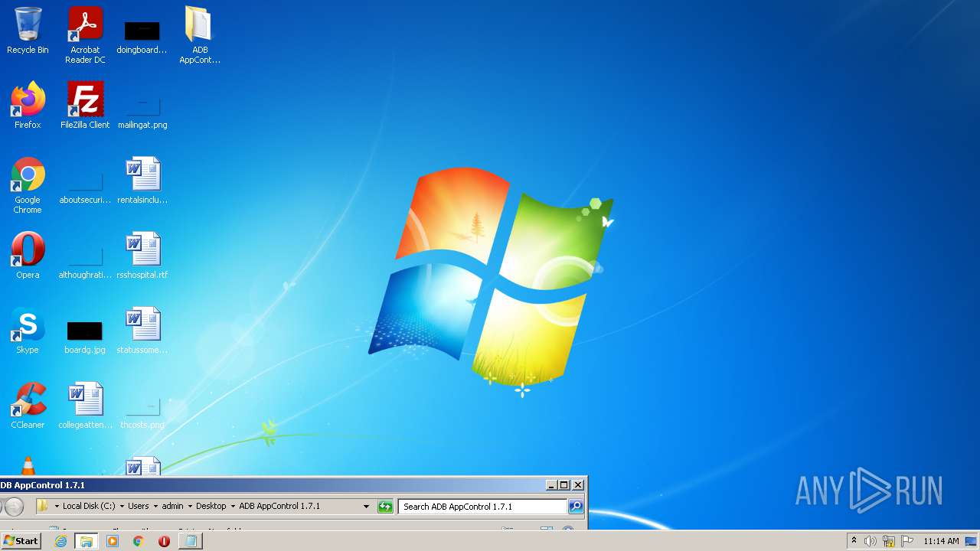Expand the dropdown arrow before Desktop
The height and width of the screenshot is (551, 980).
pyautogui.click(x=190, y=507)
